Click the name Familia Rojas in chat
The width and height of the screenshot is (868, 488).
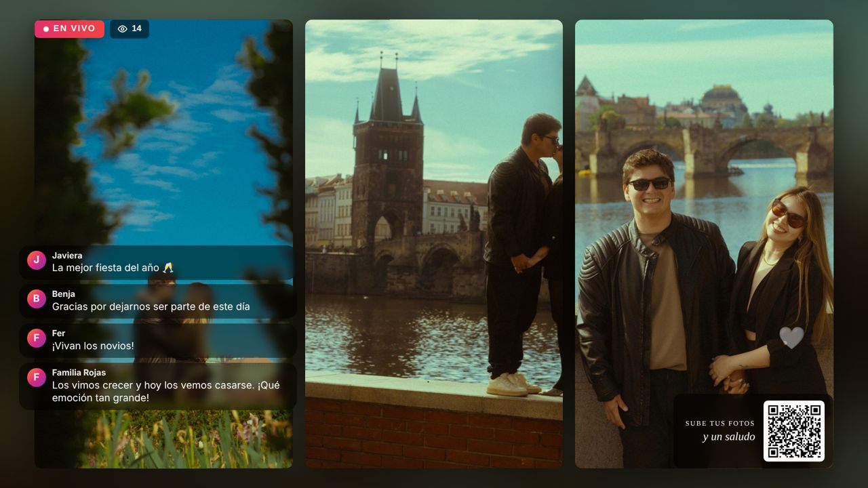tap(79, 373)
